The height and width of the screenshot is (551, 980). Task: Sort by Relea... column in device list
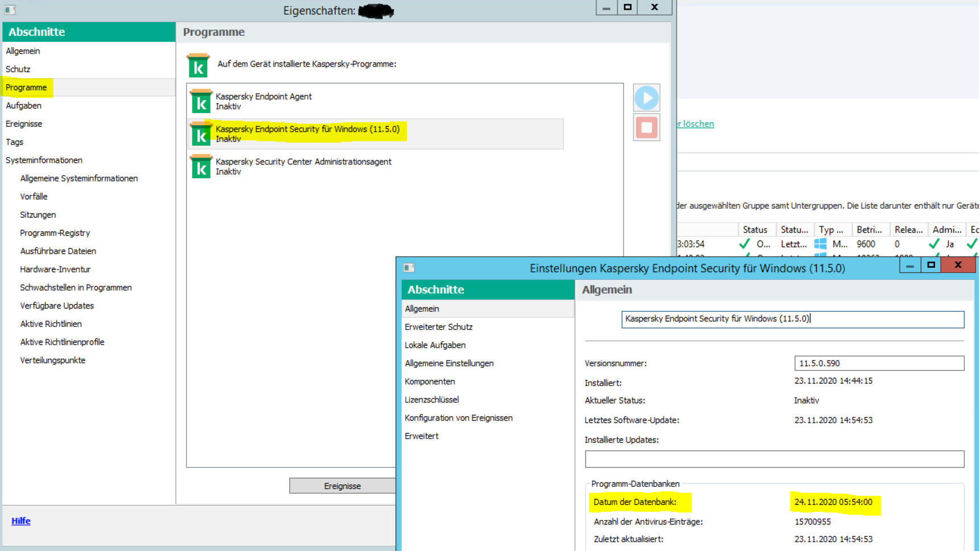(909, 230)
